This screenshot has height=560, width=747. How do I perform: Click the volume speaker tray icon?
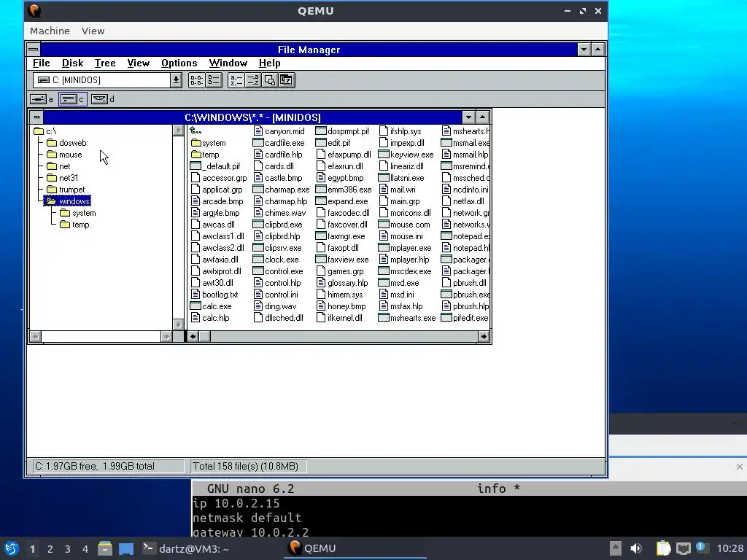(636, 548)
